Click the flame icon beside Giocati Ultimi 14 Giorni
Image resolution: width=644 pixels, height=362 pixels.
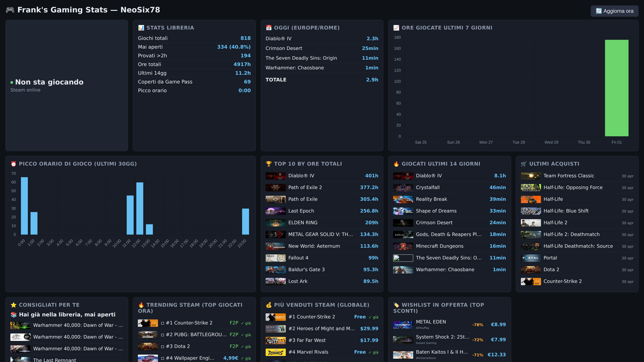[x=396, y=164]
